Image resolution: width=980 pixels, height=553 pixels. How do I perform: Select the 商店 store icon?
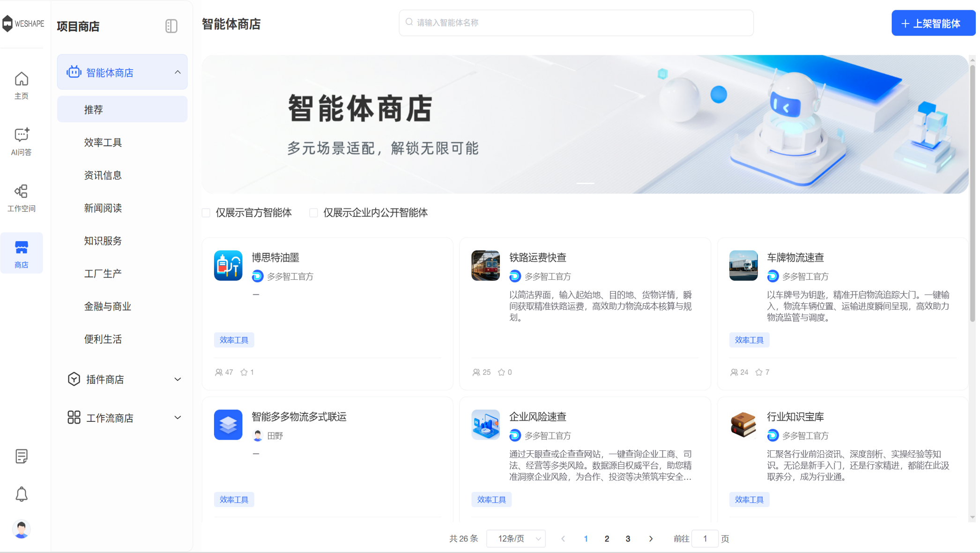point(21,247)
